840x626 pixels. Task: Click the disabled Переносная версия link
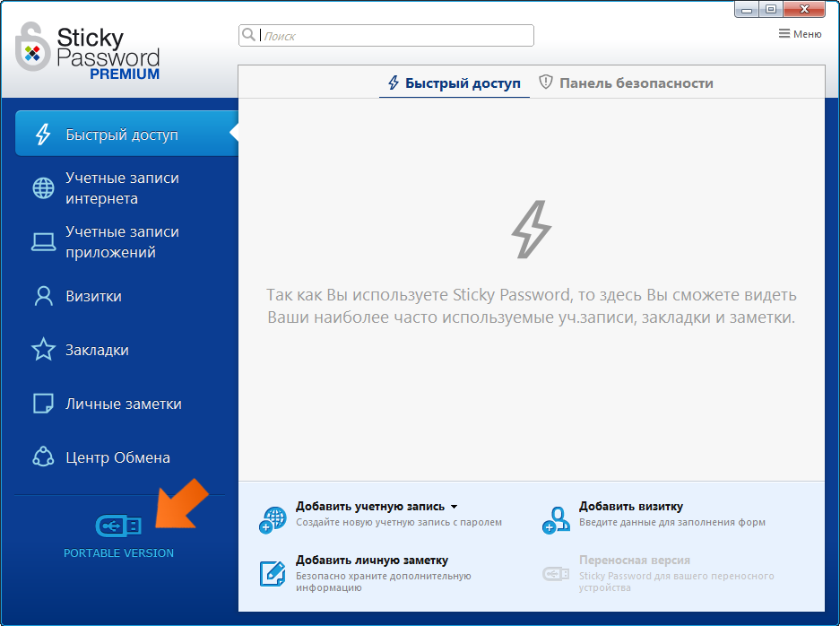click(x=635, y=560)
